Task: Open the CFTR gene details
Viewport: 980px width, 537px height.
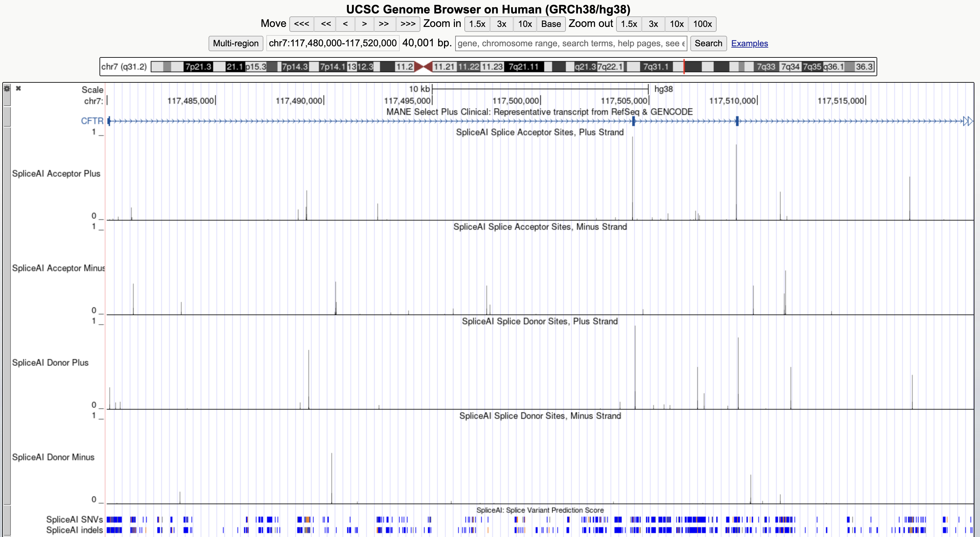Action: click(92, 120)
